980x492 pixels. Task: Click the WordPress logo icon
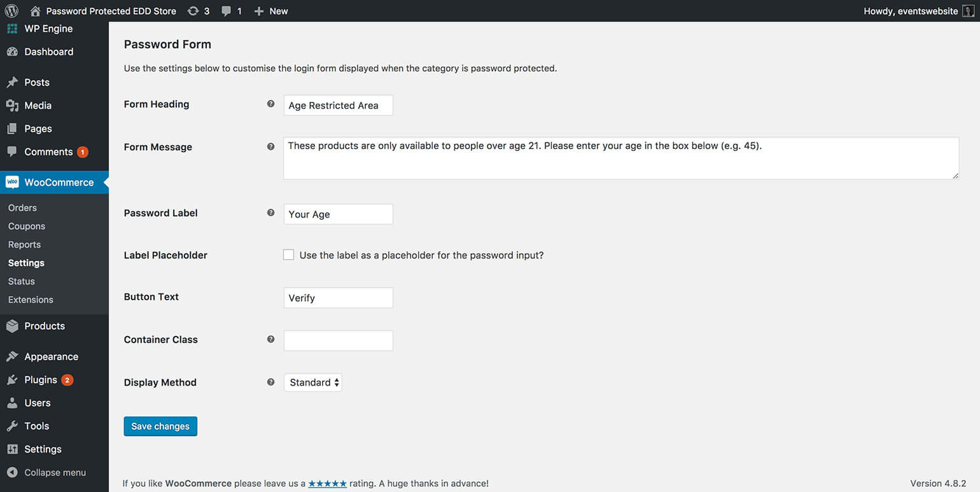tap(11, 11)
